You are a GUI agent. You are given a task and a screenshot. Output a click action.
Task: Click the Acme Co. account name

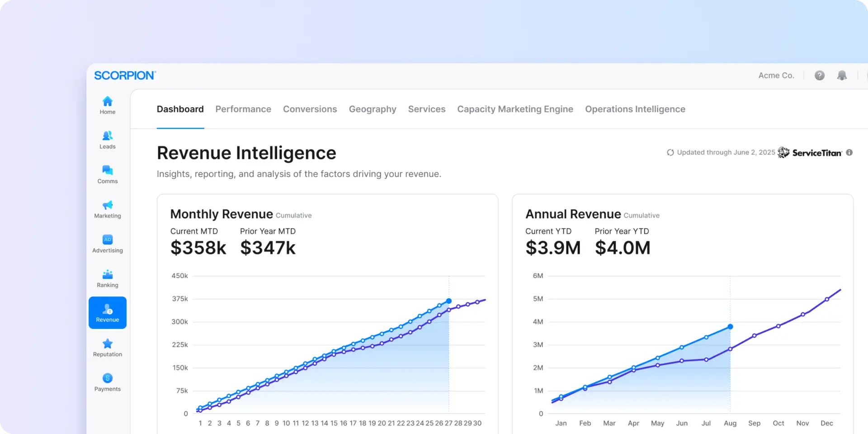(x=776, y=75)
